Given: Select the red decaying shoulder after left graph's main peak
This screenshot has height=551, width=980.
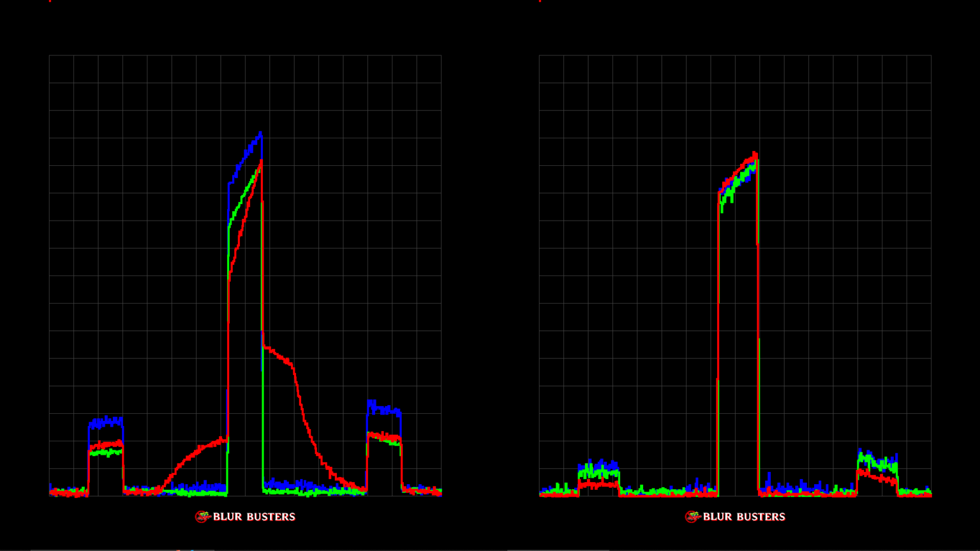Looking at the screenshot, I should click(281, 356).
